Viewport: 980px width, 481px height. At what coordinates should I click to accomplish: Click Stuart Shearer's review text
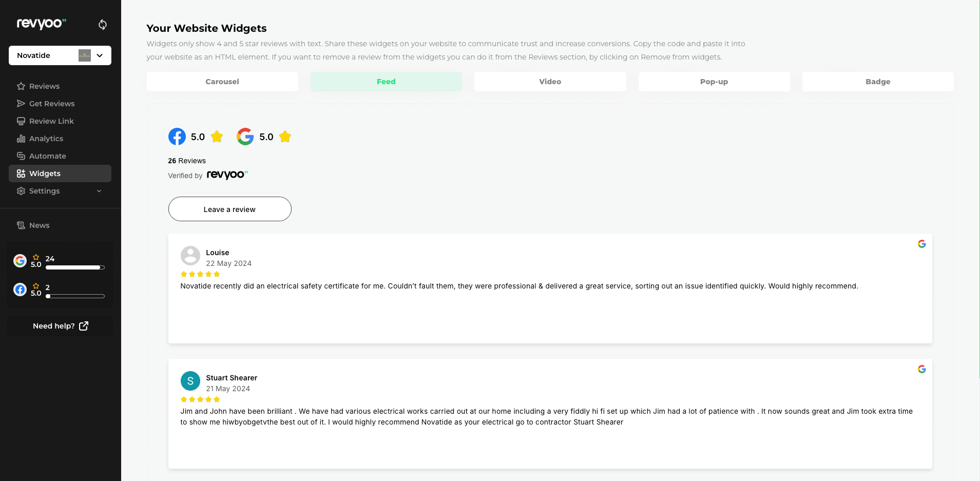(x=547, y=417)
